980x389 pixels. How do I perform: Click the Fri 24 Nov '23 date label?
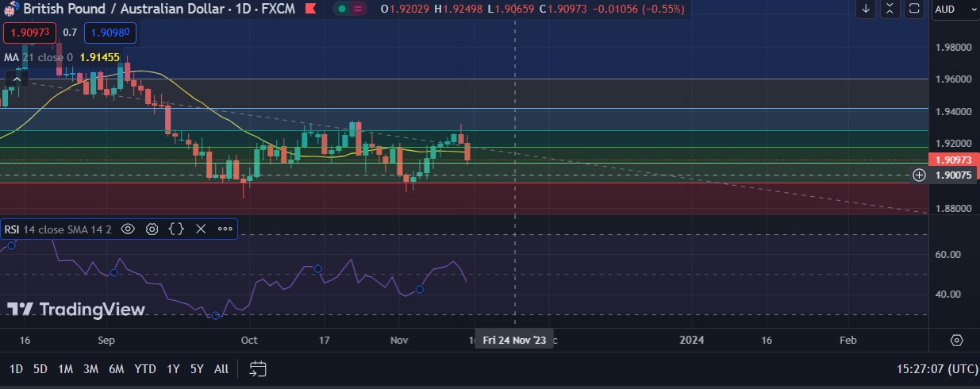pos(515,340)
